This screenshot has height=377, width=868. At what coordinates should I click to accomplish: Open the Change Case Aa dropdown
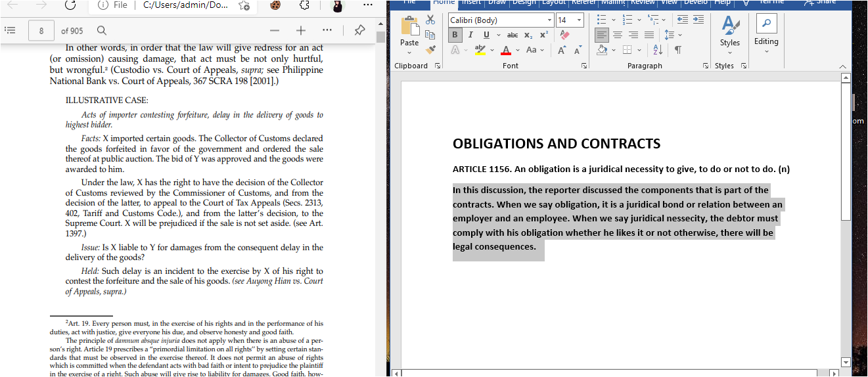(x=532, y=50)
